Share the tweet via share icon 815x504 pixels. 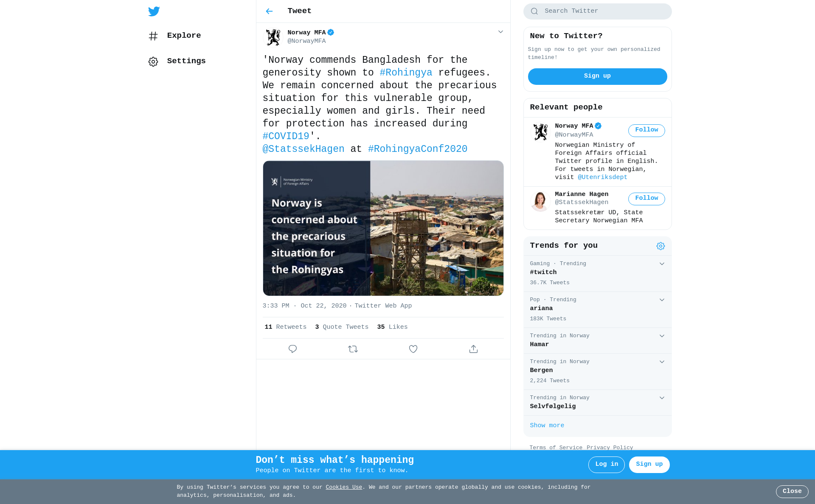pos(473,349)
